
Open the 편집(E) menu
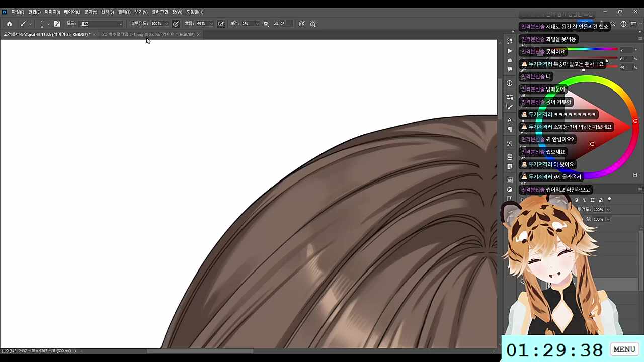(x=35, y=12)
